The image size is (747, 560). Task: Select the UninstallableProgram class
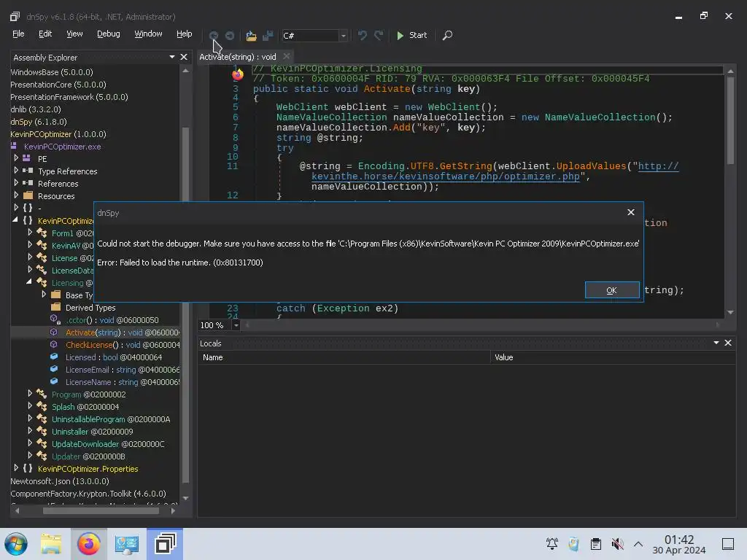click(111, 419)
